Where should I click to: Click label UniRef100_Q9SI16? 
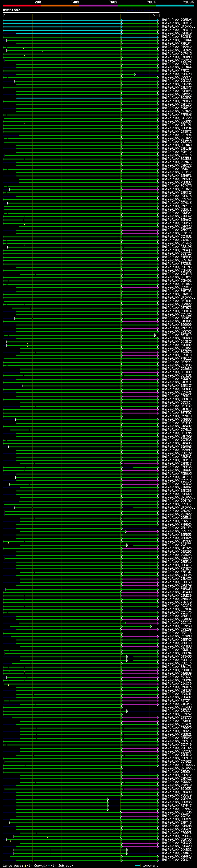tap(176, 531)
